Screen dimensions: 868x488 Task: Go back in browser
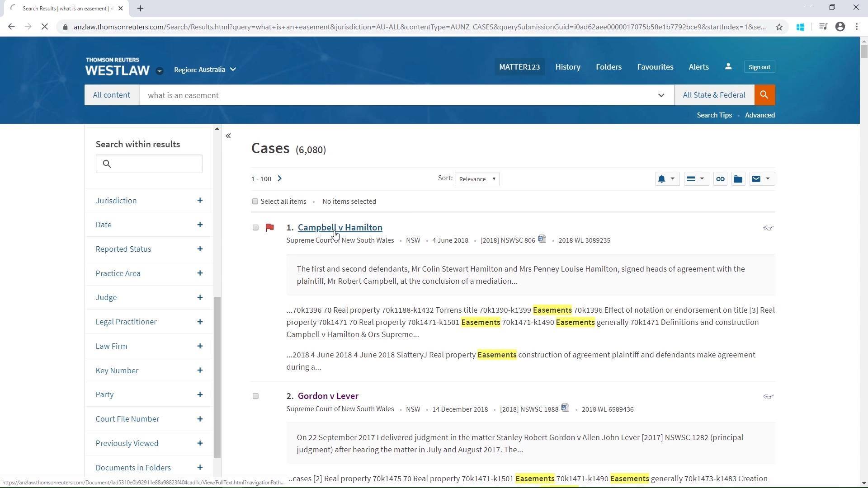tap(11, 27)
